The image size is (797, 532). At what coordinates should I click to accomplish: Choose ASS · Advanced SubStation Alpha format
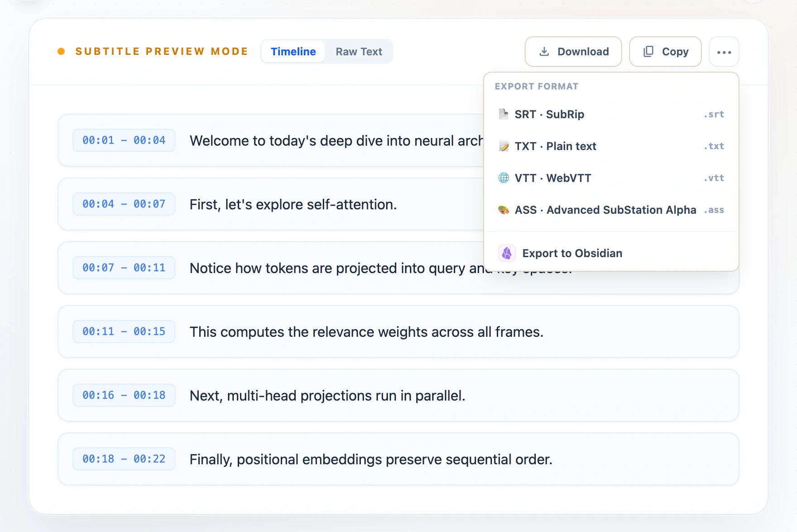pos(611,210)
